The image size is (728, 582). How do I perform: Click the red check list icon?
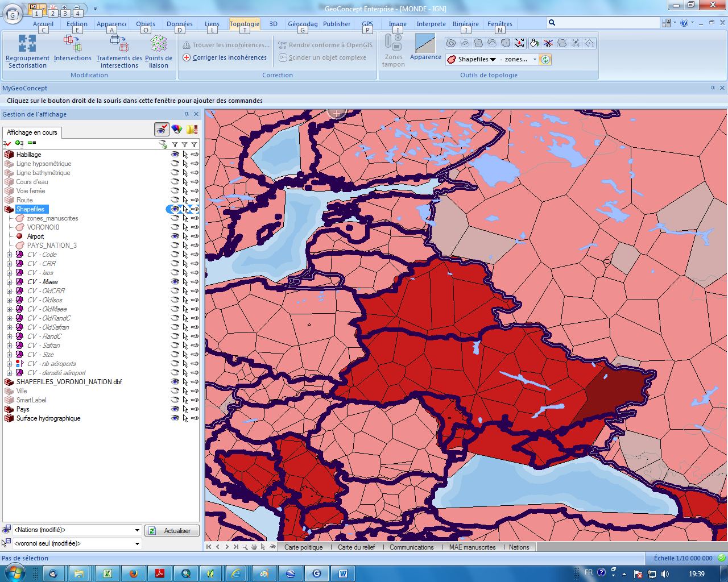(7, 144)
